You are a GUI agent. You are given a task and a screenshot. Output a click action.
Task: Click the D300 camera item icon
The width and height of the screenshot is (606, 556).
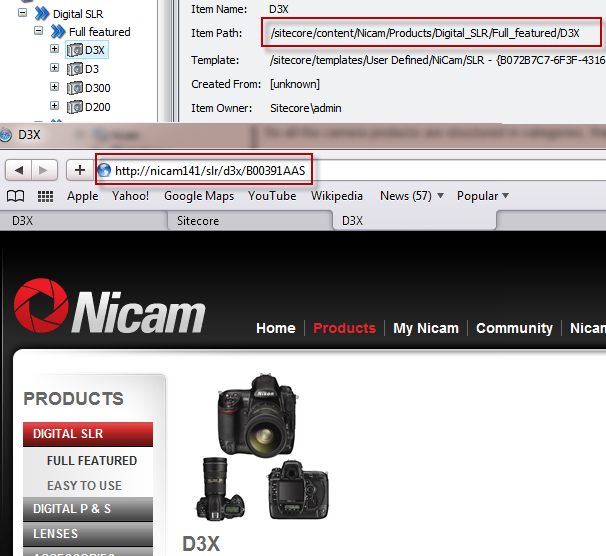(75, 88)
